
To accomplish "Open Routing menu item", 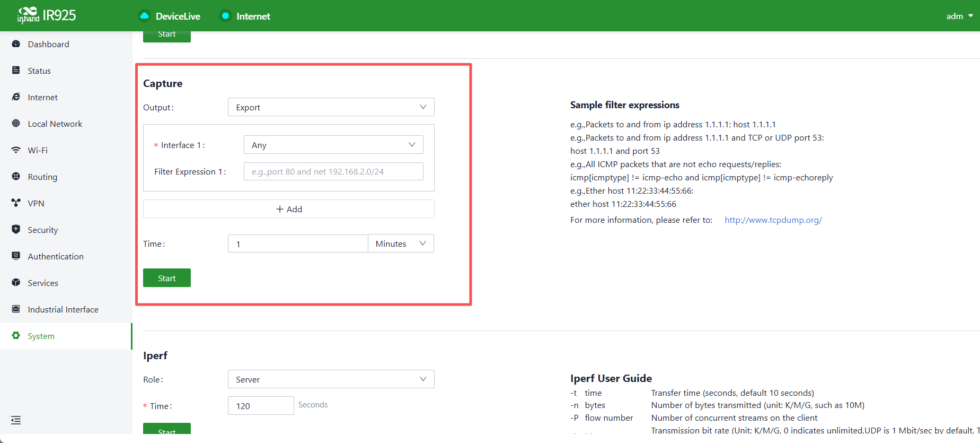I will coord(66,177).
